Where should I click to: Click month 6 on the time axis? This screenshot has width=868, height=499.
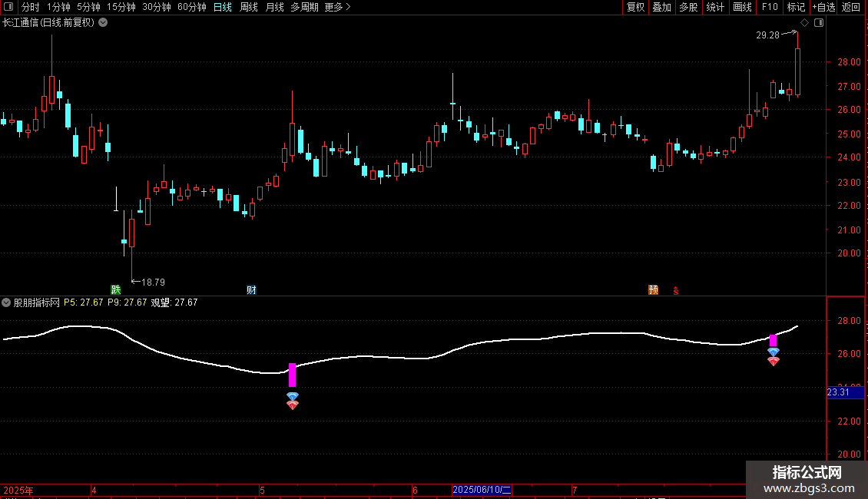(415, 490)
